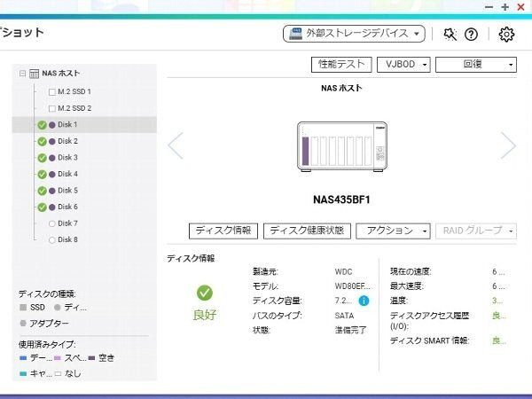Click the white なし legend swatch
This screenshot has height=399, width=532.
point(58,374)
